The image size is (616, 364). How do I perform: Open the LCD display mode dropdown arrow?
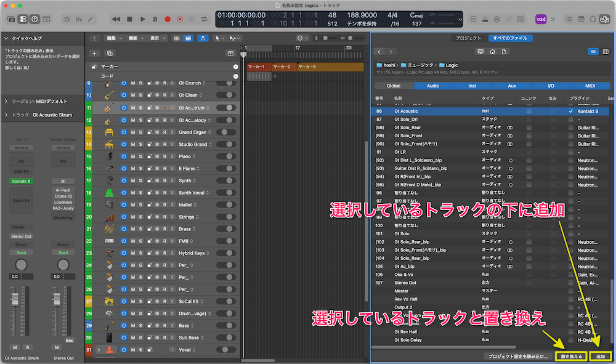(x=460, y=19)
